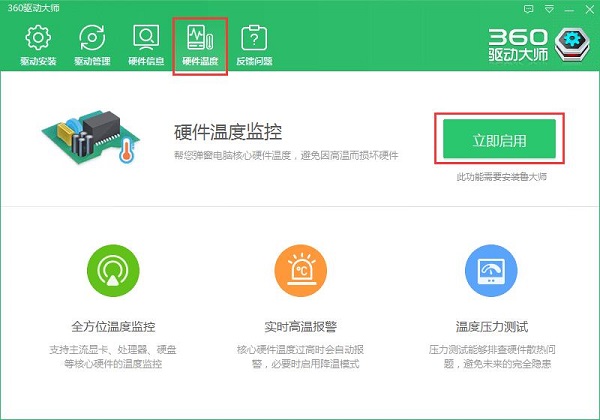Viewport: 600px width, 420px height.
Task: Click the orange 实时高温报警 alarm icon
Action: 301,270
